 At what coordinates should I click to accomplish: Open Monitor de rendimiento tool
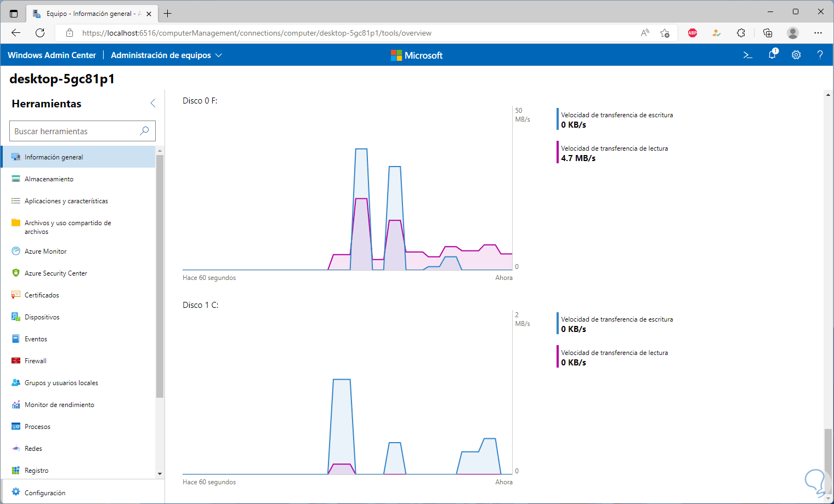59,405
